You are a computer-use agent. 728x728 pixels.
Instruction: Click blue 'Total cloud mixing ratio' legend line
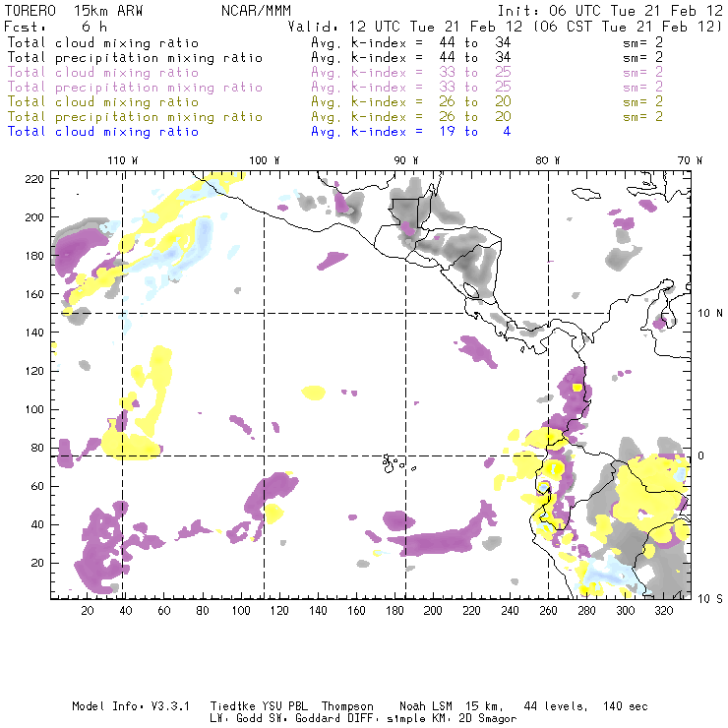tap(103, 132)
